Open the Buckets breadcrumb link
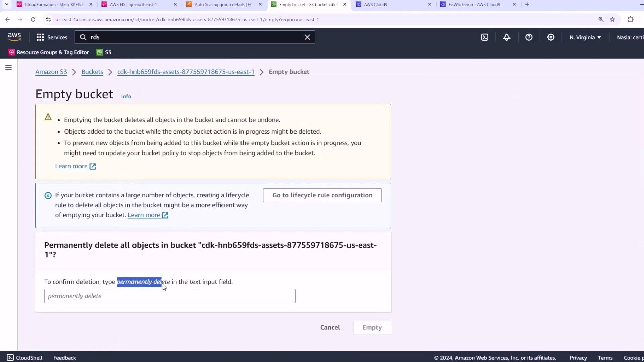 (x=92, y=72)
